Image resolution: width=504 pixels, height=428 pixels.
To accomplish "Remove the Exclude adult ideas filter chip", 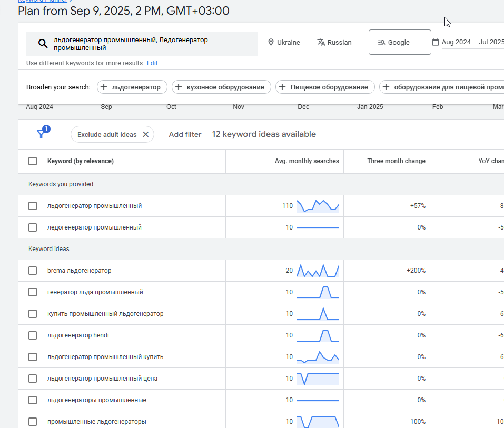I will [x=145, y=134].
